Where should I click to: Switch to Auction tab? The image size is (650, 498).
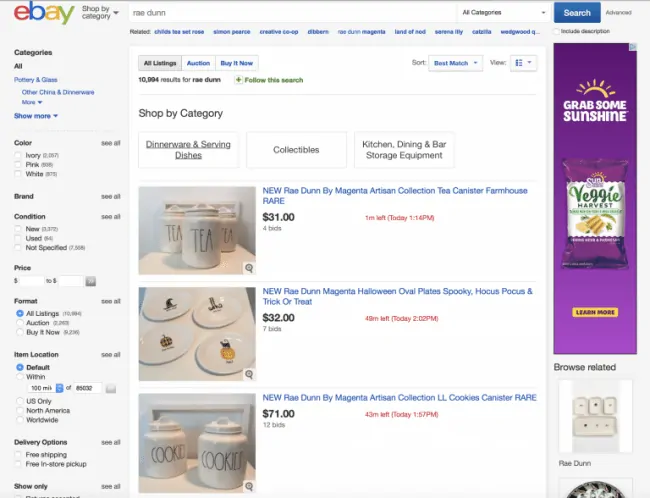[198, 63]
